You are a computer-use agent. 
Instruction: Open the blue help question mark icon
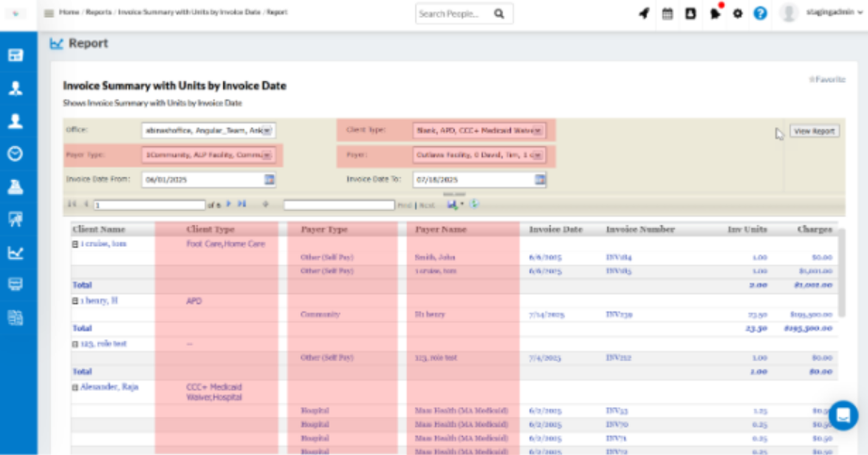pyautogui.click(x=761, y=13)
